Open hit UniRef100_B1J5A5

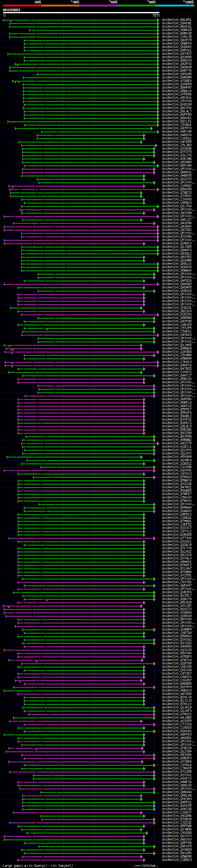click(x=177, y=247)
